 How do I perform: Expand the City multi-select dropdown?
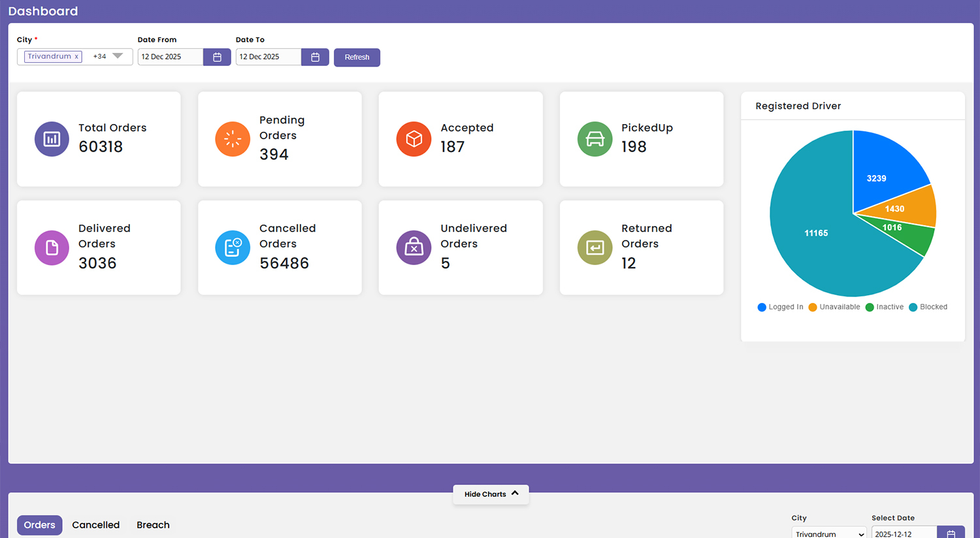pos(116,57)
